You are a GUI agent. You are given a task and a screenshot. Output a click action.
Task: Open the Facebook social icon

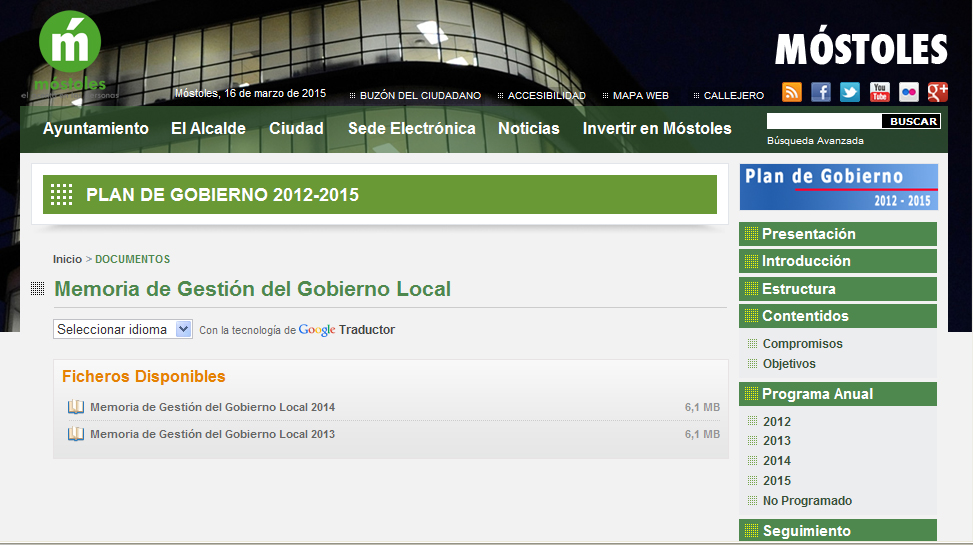[x=821, y=92]
